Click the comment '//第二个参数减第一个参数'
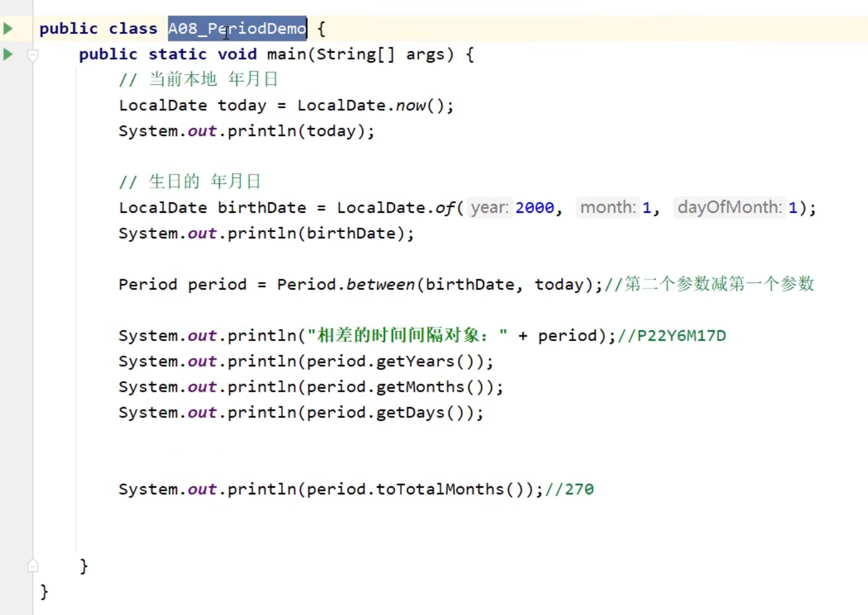 [710, 284]
